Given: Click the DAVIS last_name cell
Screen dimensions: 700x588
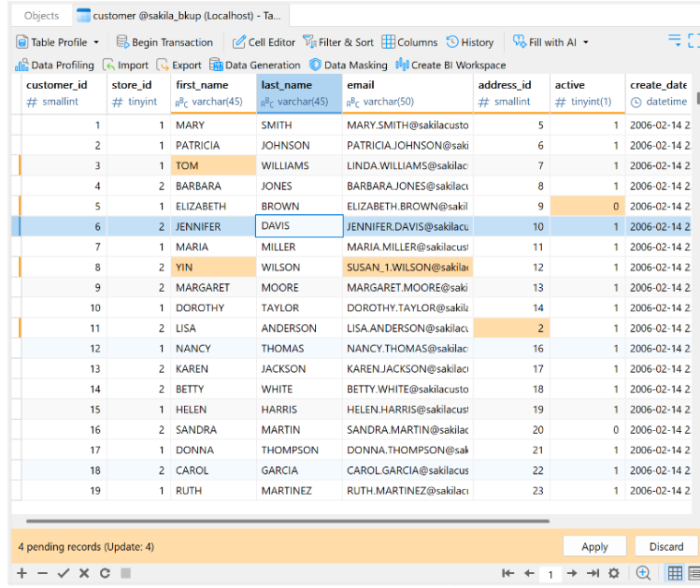Looking at the screenshot, I should [x=299, y=226].
